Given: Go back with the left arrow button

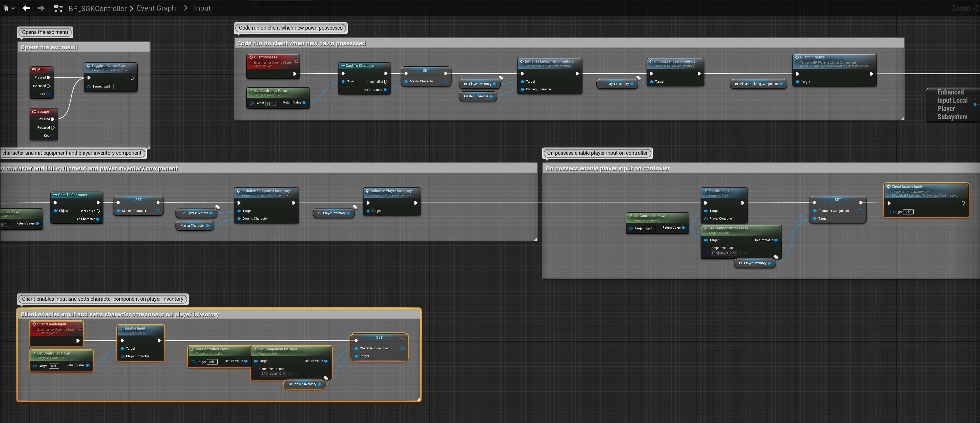Looking at the screenshot, I should point(26,8).
